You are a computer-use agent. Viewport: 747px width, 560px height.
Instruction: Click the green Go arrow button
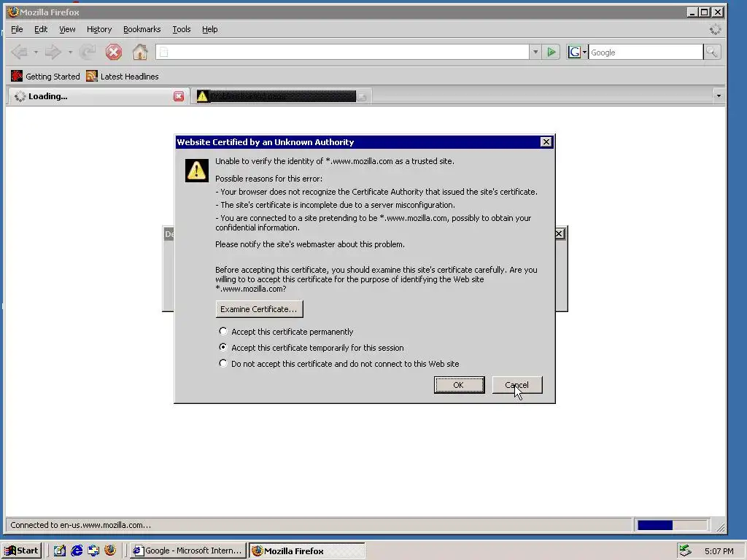[551, 52]
